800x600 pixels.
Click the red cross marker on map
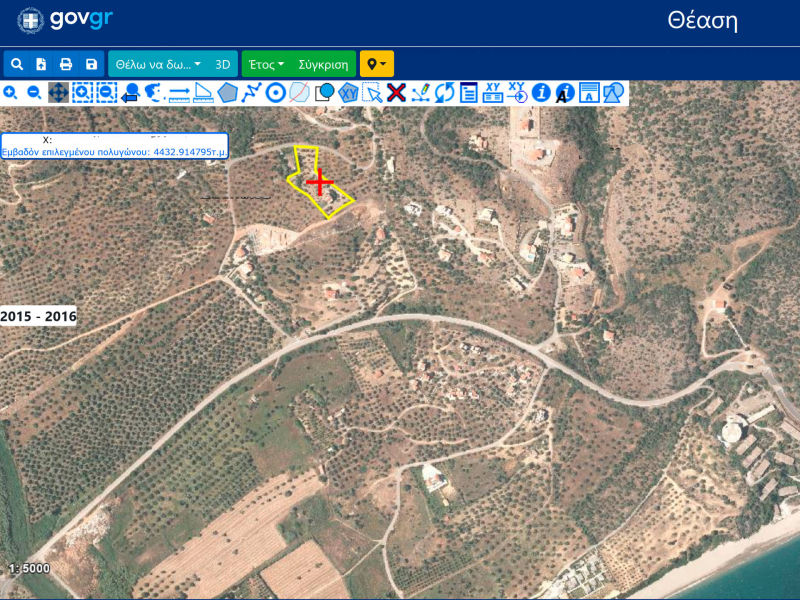320,182
